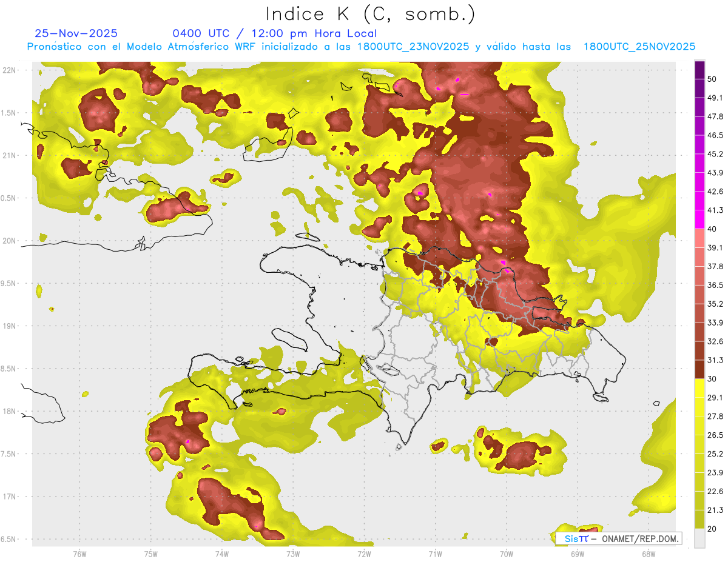Pick the dark brown swatch between 30 and 31.3
The image size is (728, 562).
pos(699,369)
